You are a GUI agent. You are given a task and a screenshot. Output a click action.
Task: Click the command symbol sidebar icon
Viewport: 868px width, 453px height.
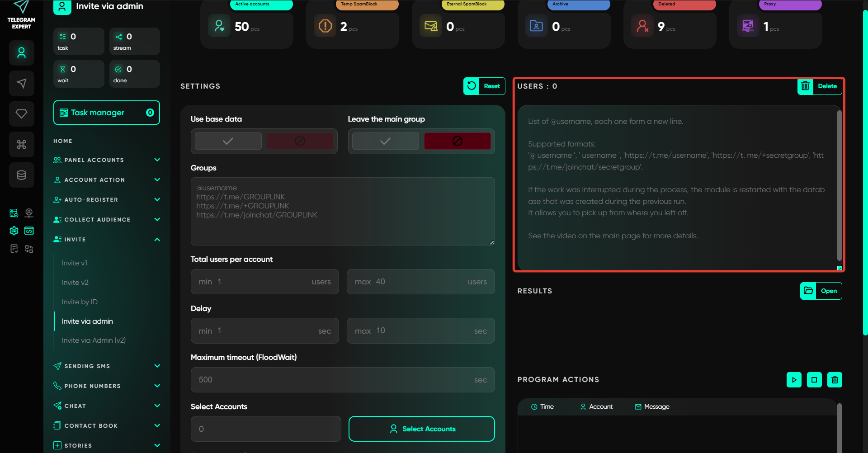tap(21, 144)
